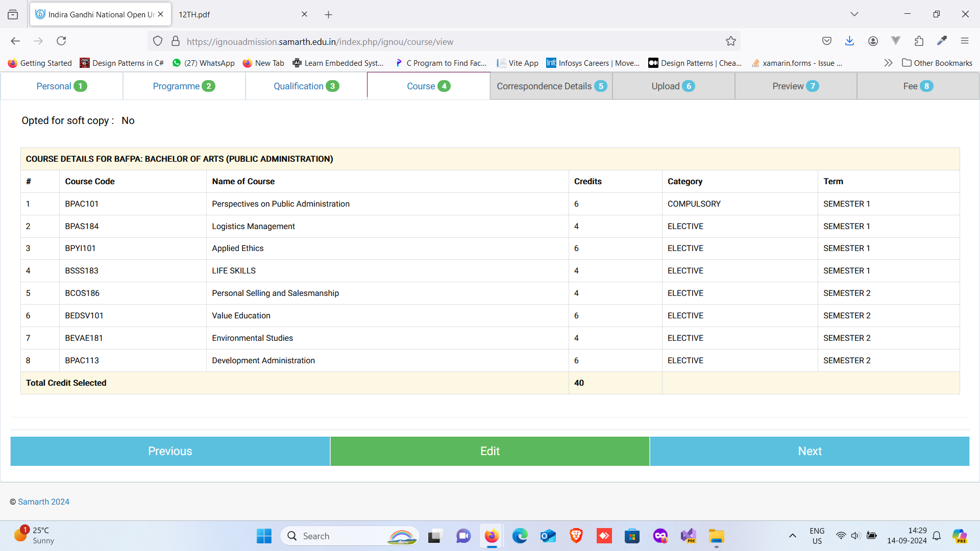Open the Firefox downloads panel
980x551 pixels.
(x=849, y=41)
